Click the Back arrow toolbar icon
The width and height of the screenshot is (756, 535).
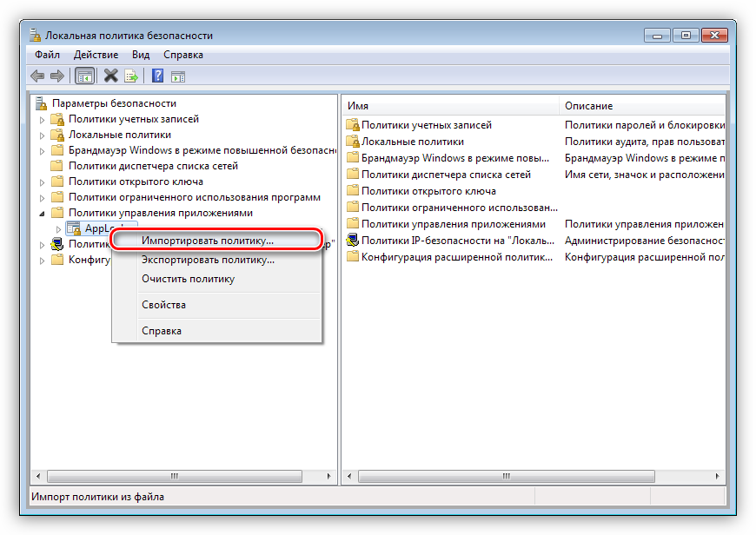pyautogui.click(x=37, y=76)
